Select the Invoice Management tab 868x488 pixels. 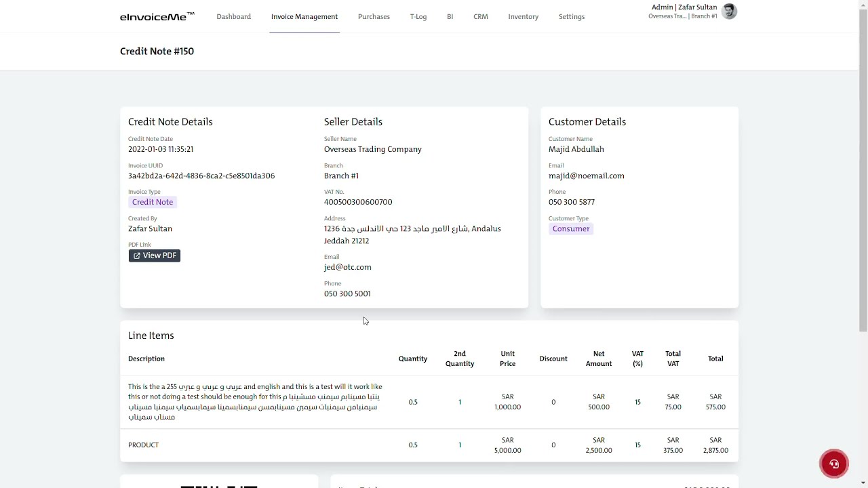click(x=304, y=16)
